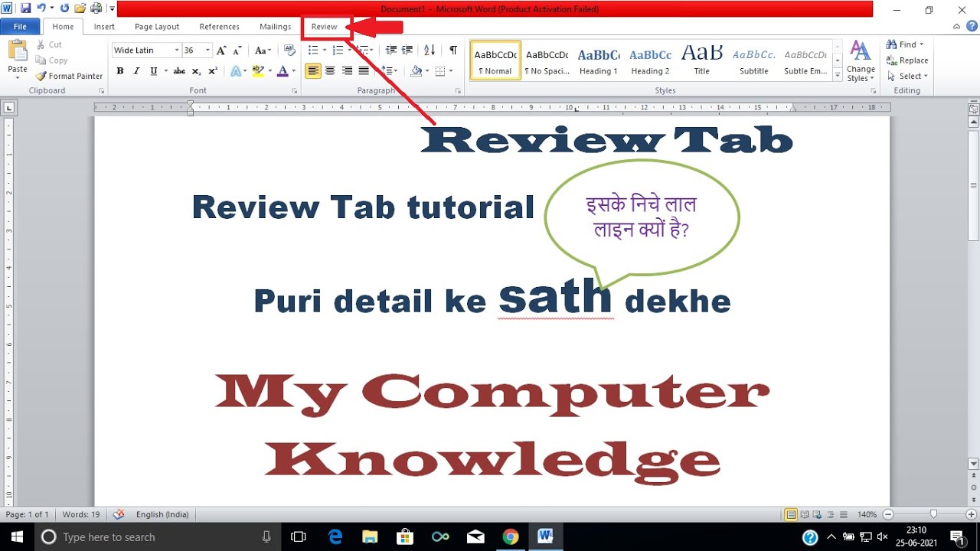Expand the underline style dropdown arrow
980x551 pixels.
point(165,71)
